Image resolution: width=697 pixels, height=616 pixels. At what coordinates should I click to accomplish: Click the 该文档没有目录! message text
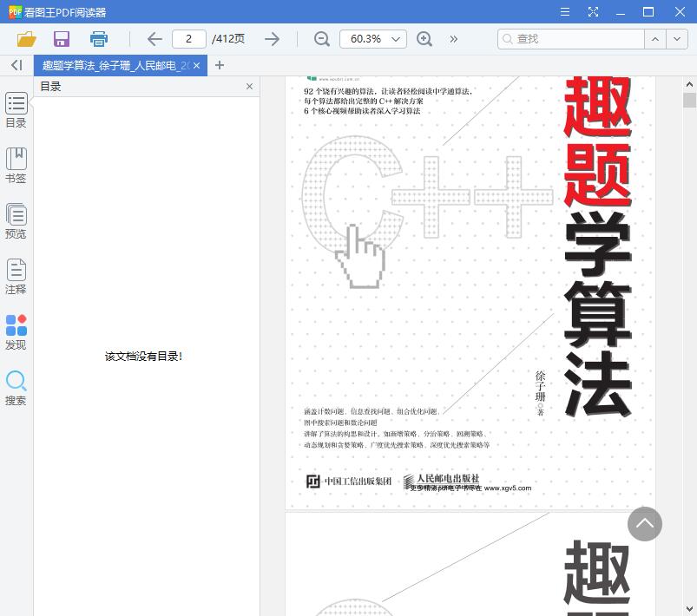(143, 356)
